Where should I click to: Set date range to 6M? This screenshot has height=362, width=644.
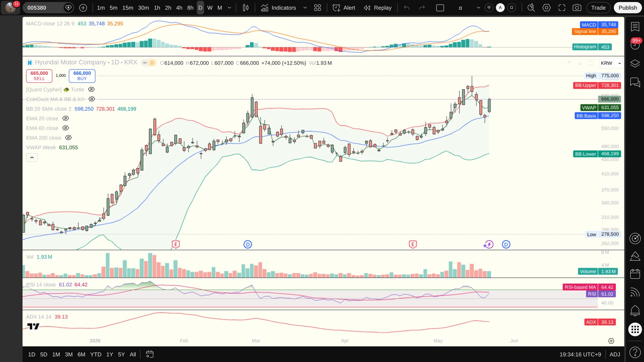[81, 354]
